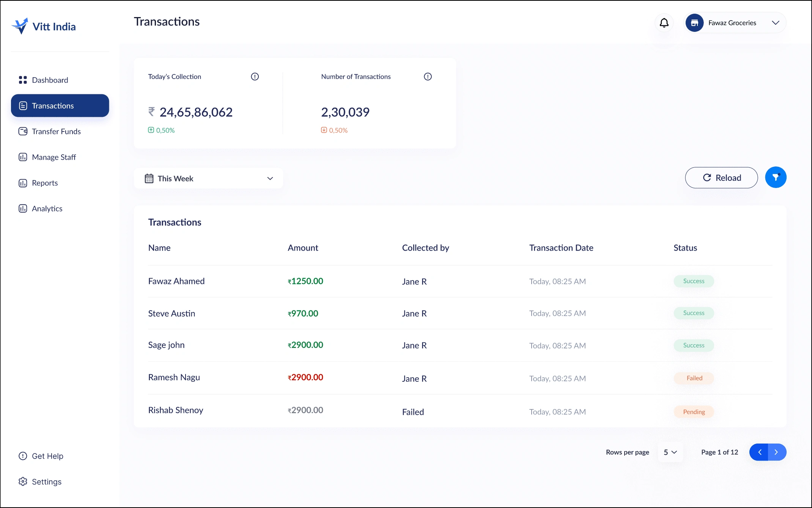Image resolution: width=812 pixels, height=508 pixels.
Task: Click info icon beside Today's Collection
Action: coord(255,77)
